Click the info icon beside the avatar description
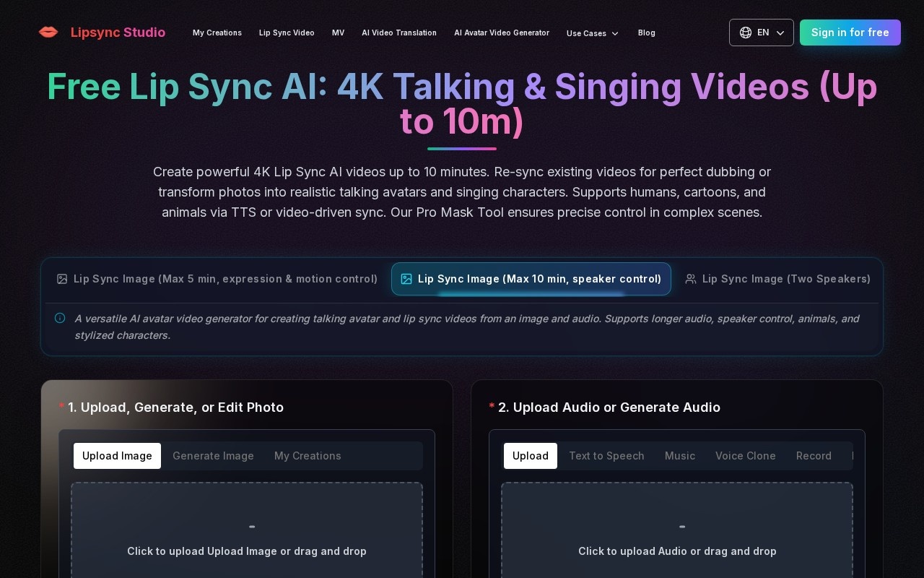The image size is (924, 578). pos(60,318)
